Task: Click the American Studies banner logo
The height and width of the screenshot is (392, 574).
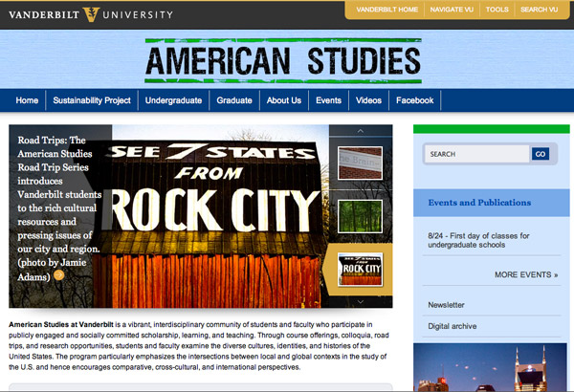Action: coord(282,61)
